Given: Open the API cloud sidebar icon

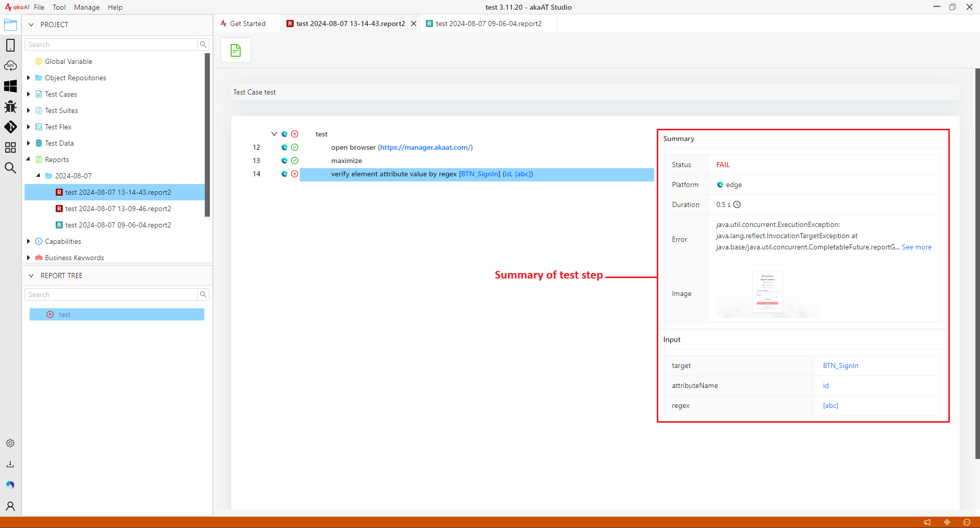Looking at the screenshot, I should (10, 65).
